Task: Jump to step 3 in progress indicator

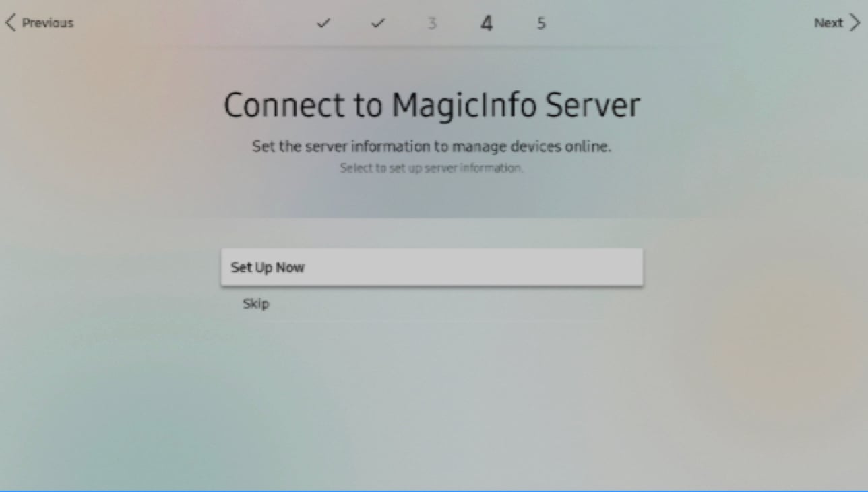Action: pos(432,24)
